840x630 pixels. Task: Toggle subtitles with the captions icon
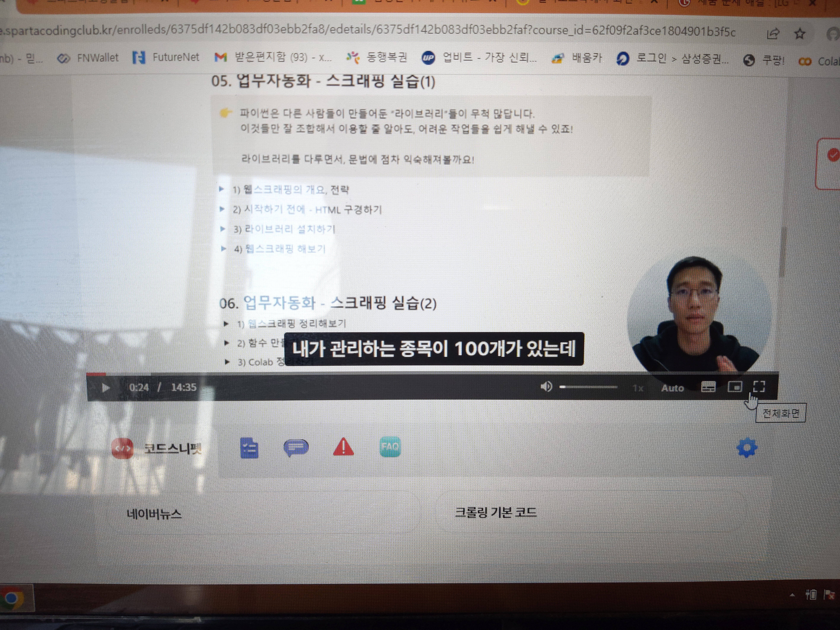708,387
